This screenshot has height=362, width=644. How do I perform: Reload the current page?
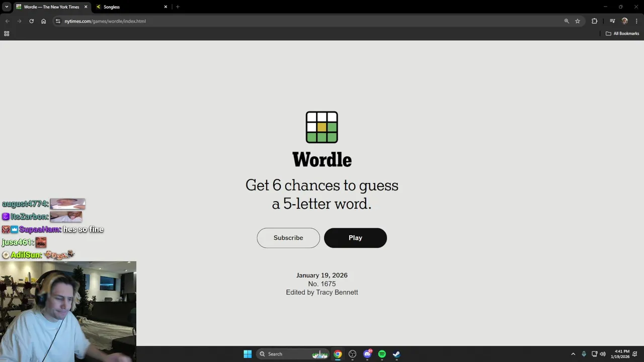tap(31, 21)
